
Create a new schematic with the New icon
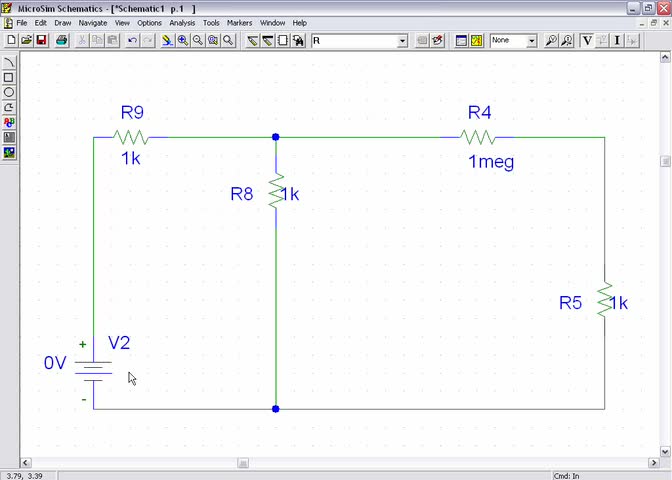pos(11,40)
